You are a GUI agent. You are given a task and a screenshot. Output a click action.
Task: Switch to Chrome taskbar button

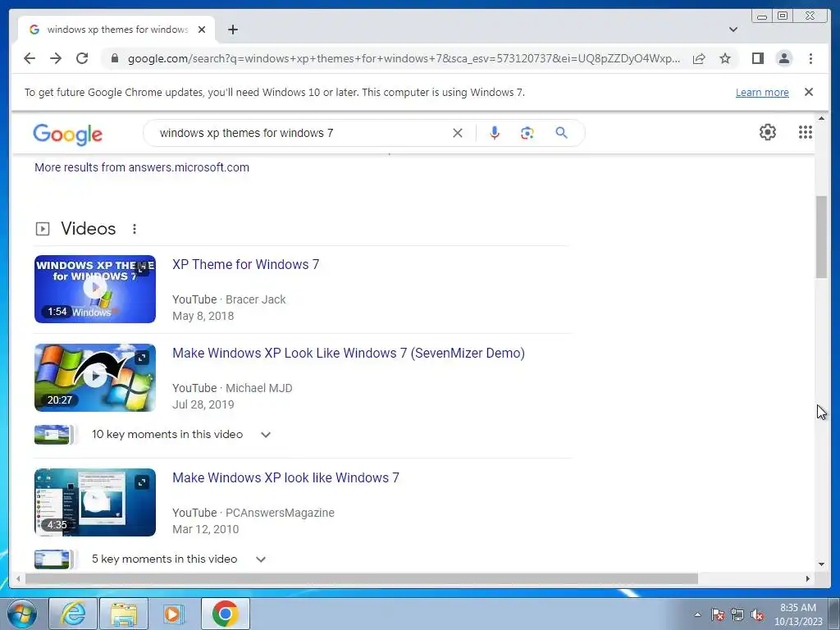(x=225, y=614)
